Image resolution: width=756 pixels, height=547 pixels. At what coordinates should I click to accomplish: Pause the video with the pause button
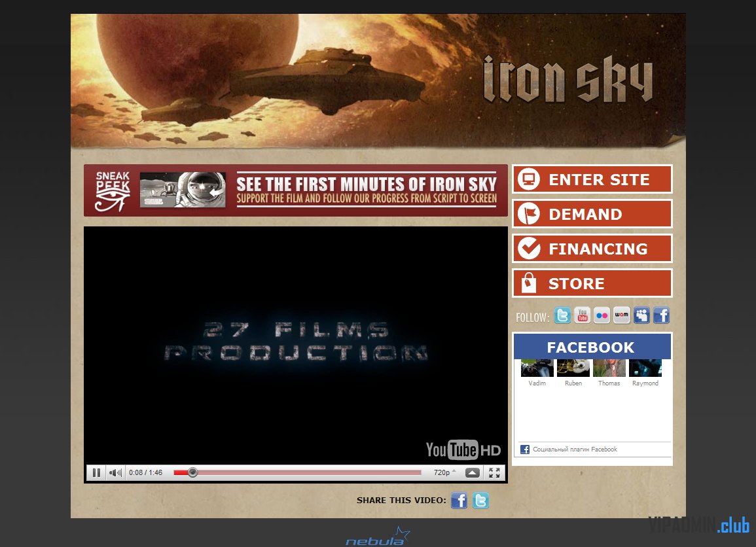pyautogui.click(x=96, y=473)
